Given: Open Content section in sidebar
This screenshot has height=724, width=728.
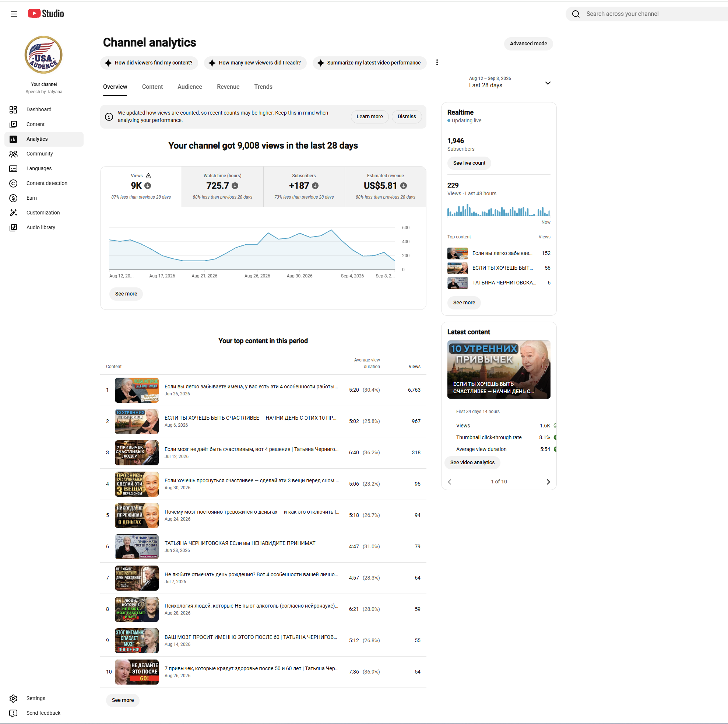Looking at the screenshot, I should [x=44, y=124].
